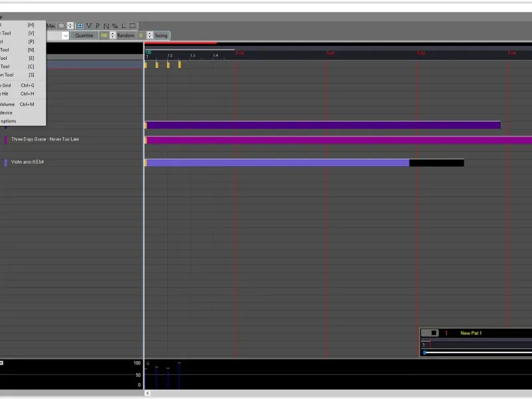Choose the menu entry with shortcut [V]
The image size is (532, 399).
23,33
